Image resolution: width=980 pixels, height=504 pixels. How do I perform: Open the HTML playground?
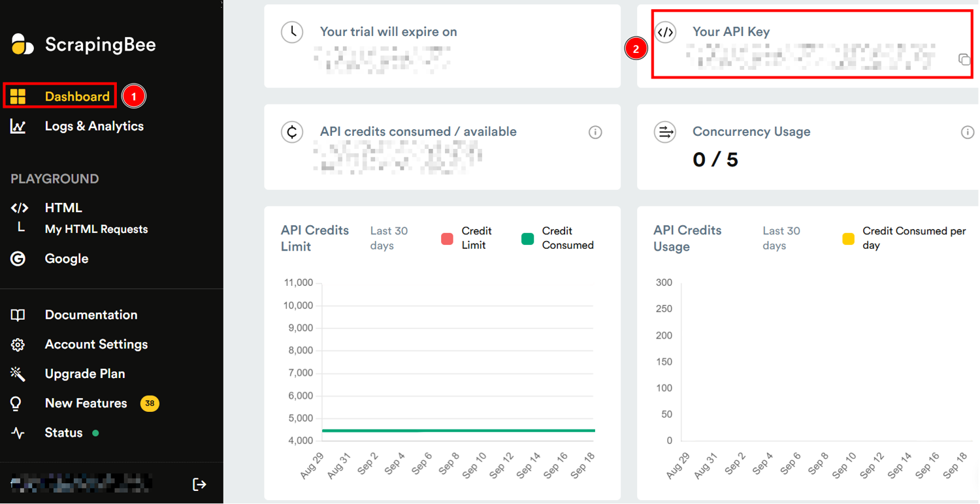pos(63,208)
